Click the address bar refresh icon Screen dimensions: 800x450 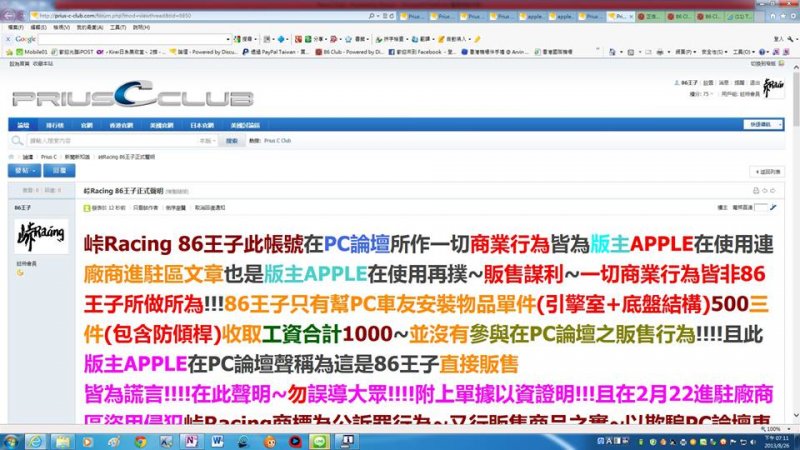[x=391, y=16]
